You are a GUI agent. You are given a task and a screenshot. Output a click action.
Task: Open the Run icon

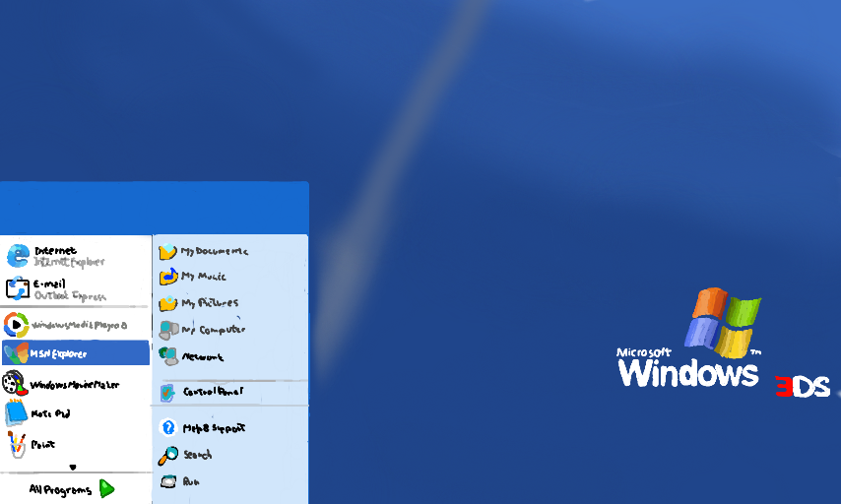pos(168,481)
